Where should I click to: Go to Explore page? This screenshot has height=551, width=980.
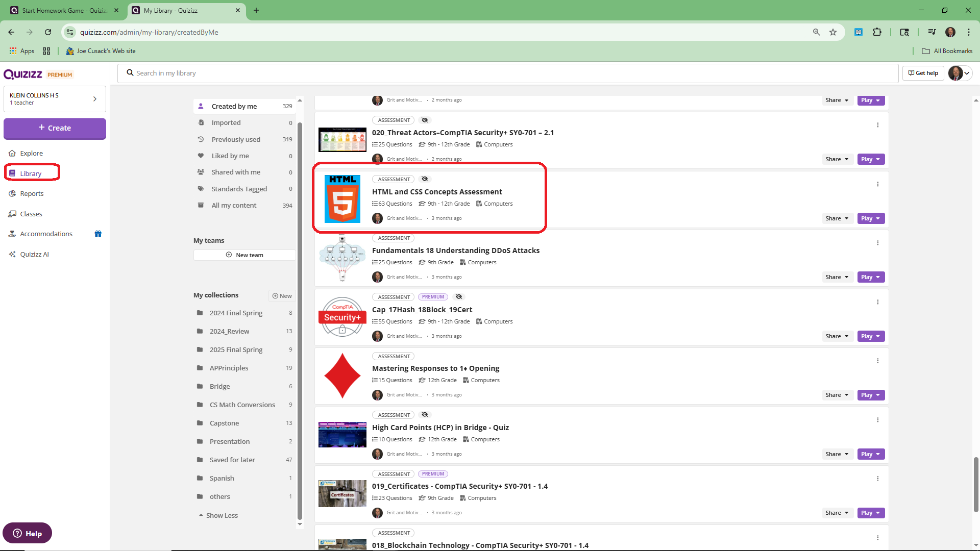pyautogui.click(x=31, y=153)
